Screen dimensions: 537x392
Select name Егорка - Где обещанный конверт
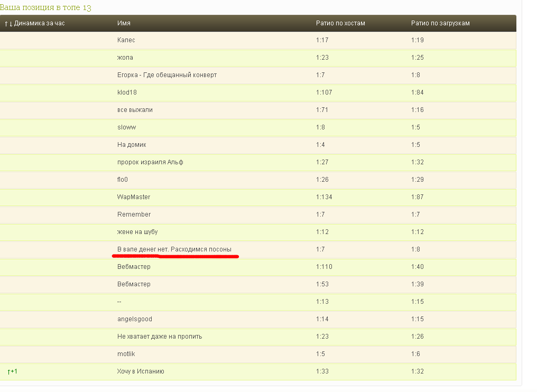[x=167, y=75]
